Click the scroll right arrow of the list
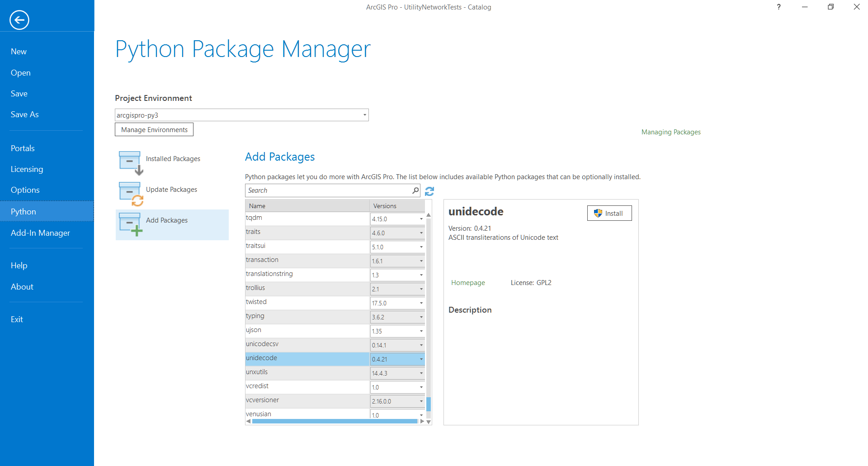This screenshot has width=868, height=466. tap(422, 421)
